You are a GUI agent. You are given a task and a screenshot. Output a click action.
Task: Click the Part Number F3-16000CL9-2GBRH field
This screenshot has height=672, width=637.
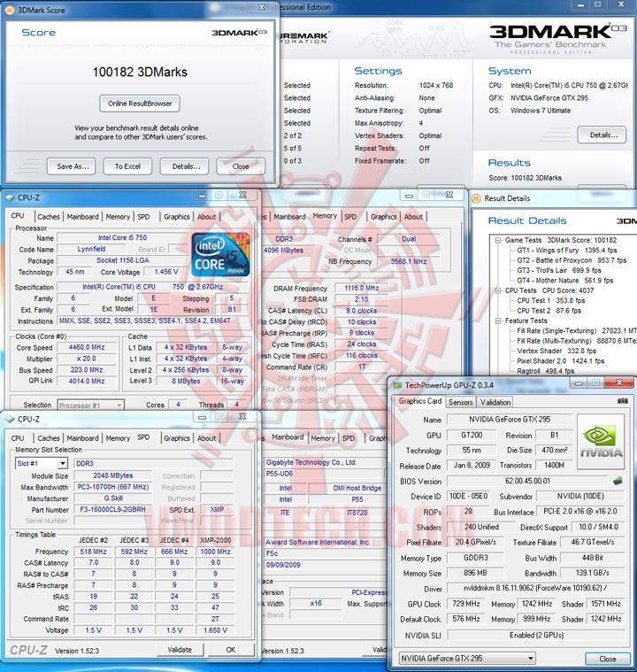click(112, 510)
